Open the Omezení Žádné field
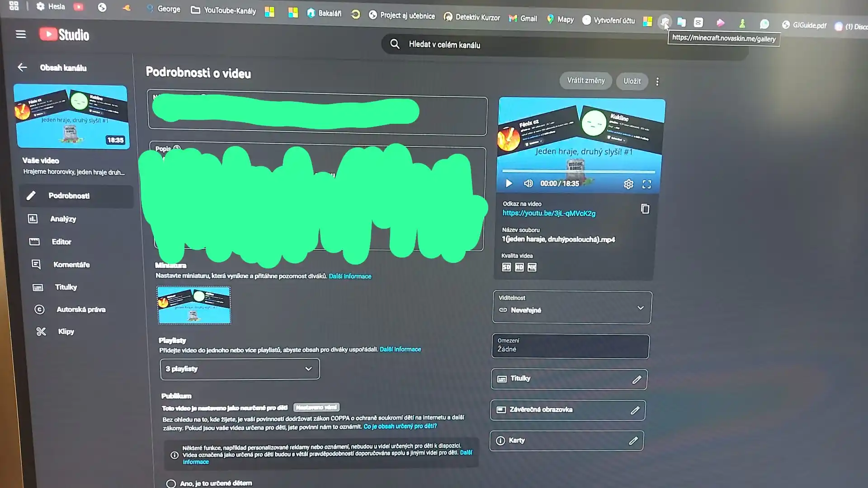The image size is (868, 488). (571, 346)
